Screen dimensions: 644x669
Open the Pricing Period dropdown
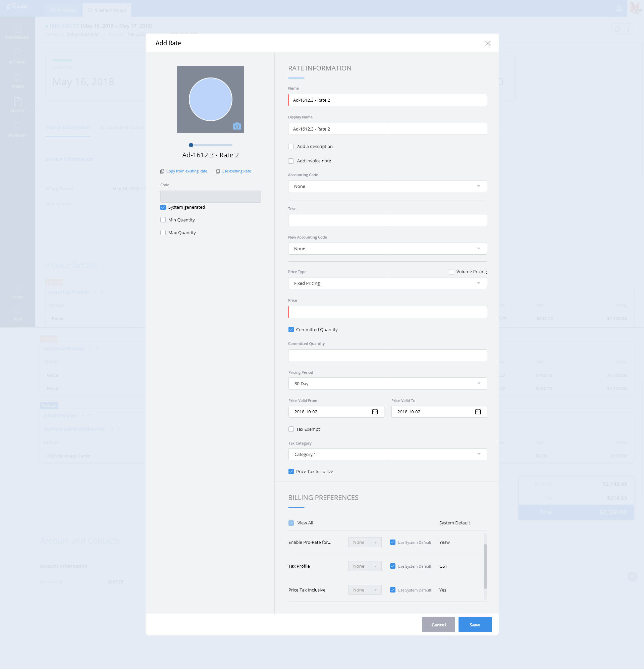click(387, 383)
